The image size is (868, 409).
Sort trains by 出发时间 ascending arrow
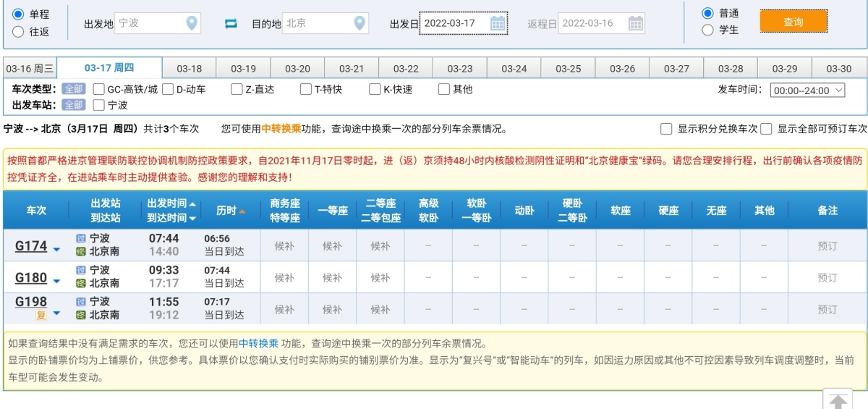click(x=192, y=204)
